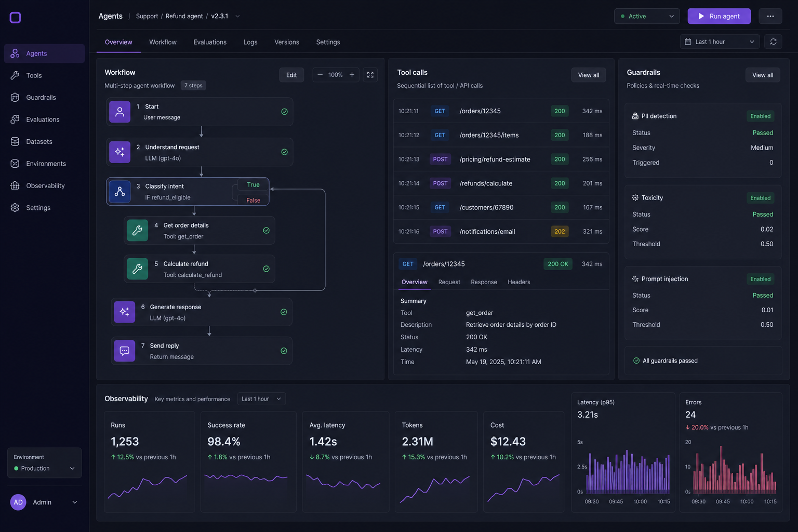The width and height of the screenshot is (798, 532).
Task: Click the Get order details step checkmark
Action: tap(267, 231)
